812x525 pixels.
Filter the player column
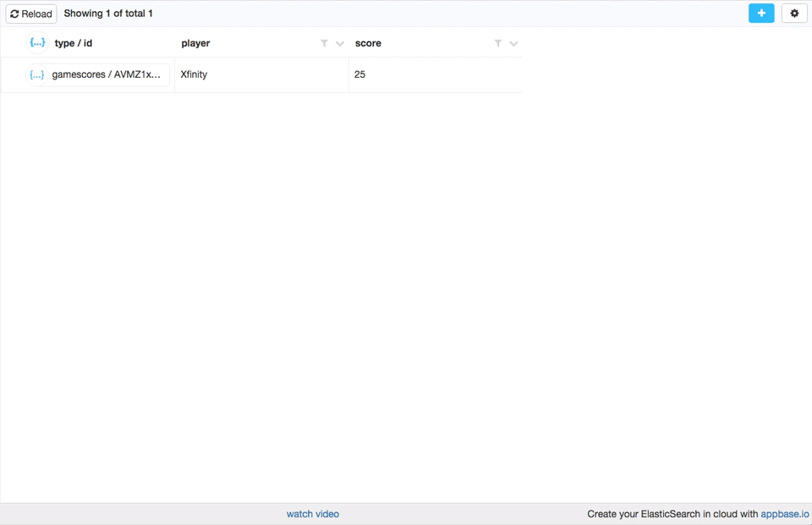[x=324, y=43]
